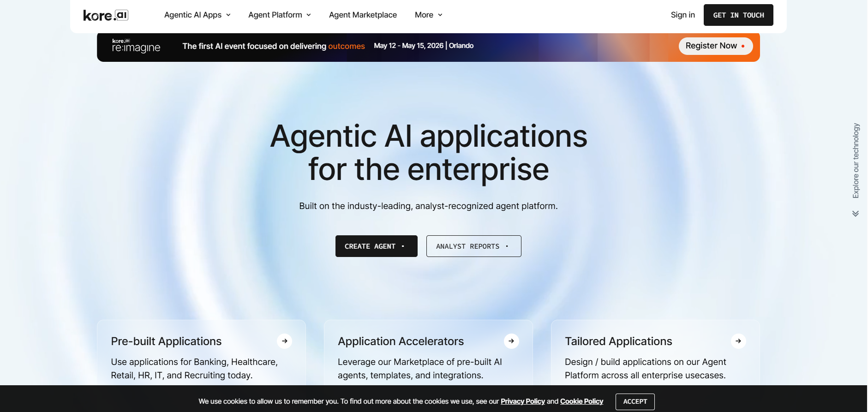This screenshot has width=868, height=412.
Task: Click the Agentic AI applications headline
Action: (x=429, y=153)
